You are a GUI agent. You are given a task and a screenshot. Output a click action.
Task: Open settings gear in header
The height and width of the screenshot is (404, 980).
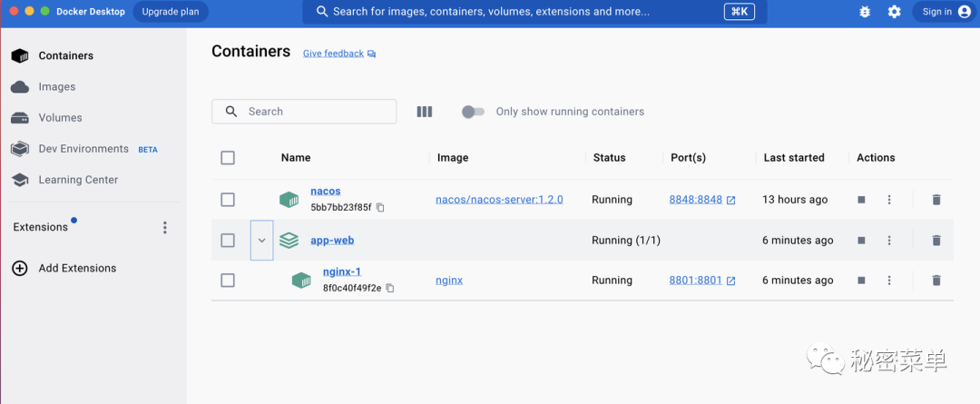pyautogui.click(x=895, y=12)
